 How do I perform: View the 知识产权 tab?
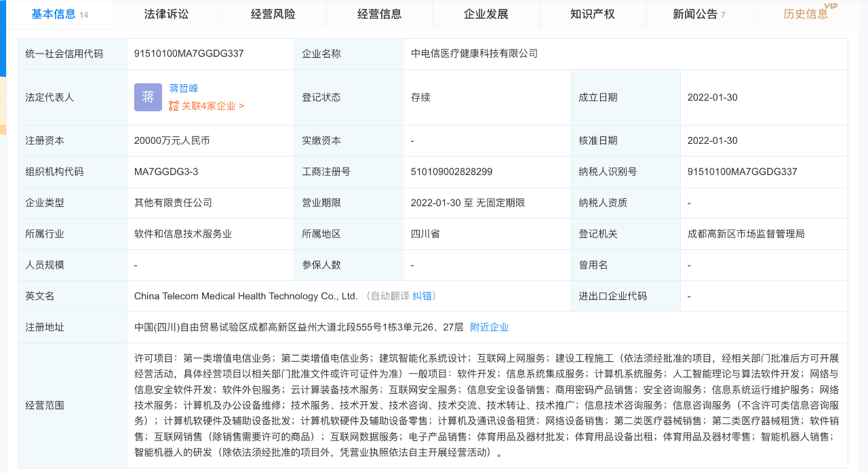pos(592,14)
